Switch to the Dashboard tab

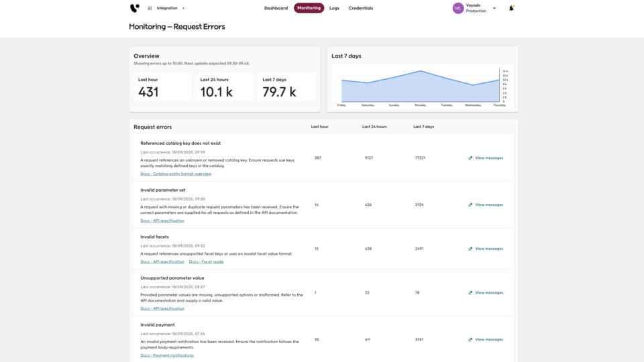tap(276, 8)
